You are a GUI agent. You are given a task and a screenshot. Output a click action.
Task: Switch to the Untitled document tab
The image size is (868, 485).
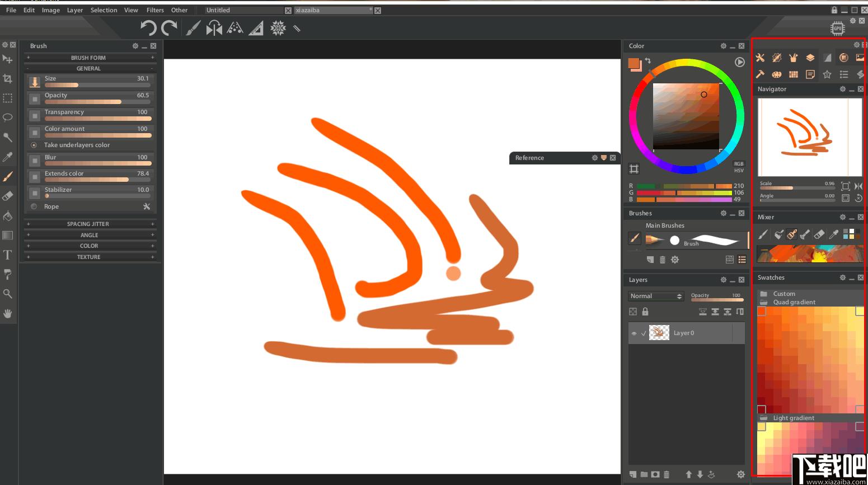pos(245,10)
